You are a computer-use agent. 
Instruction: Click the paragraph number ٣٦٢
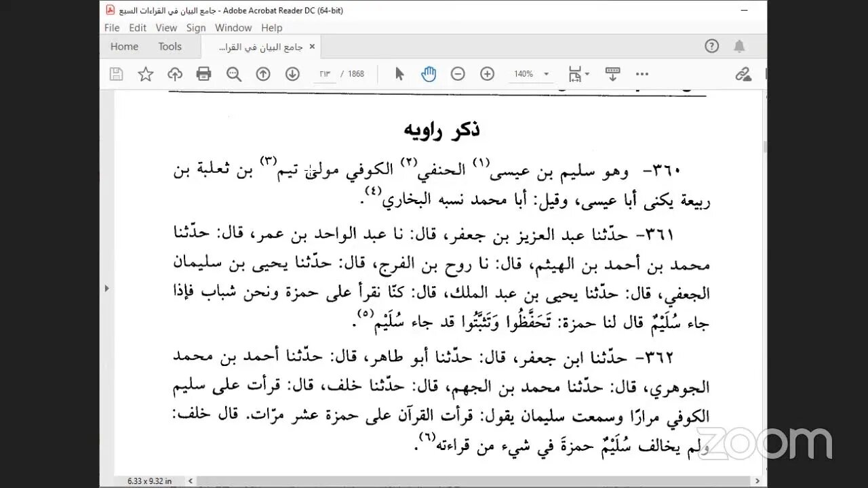[654, 357]
